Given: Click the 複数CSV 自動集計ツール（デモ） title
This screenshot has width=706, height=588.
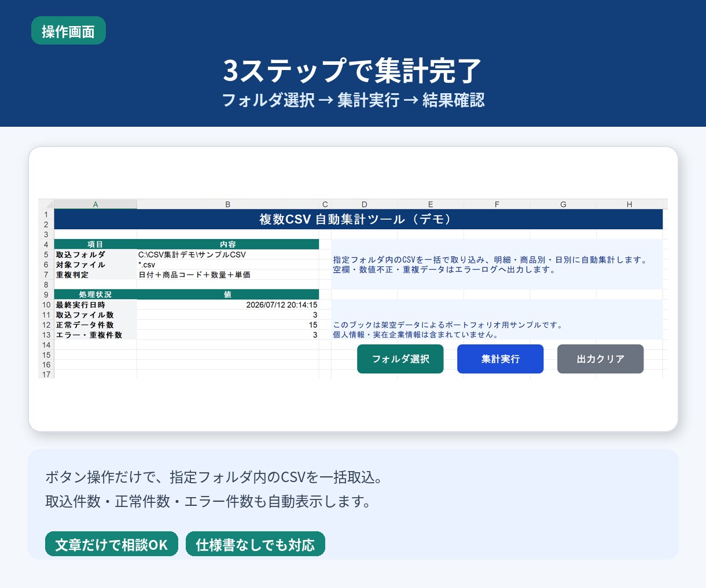Looking at the screenshot, I should 358,219.
